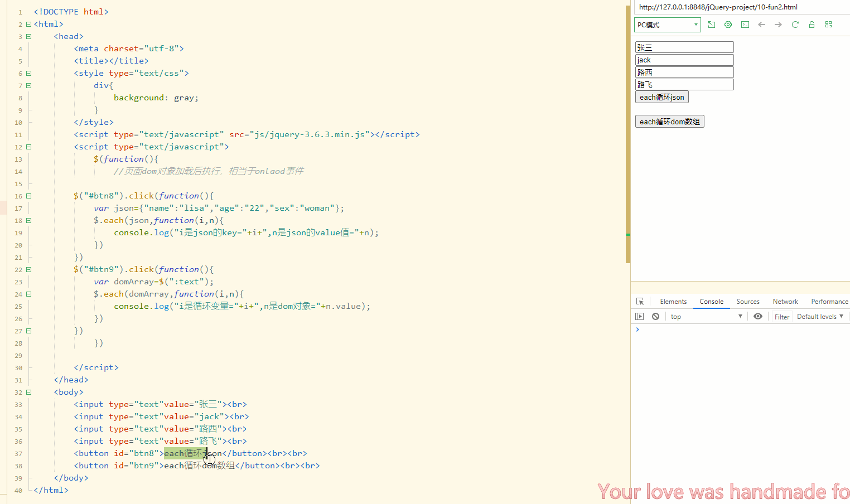Activate DevTools inspect element picker
This screenshot has width=850, height=504.
coord(640,301)
